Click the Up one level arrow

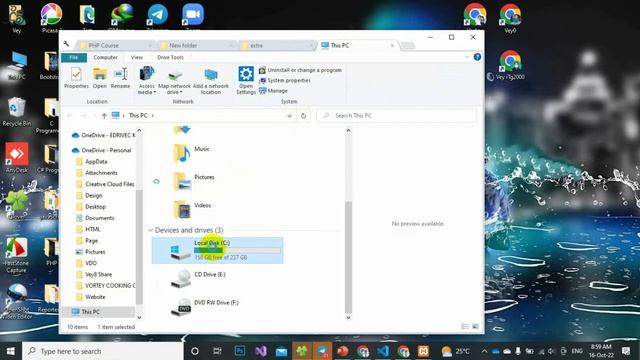[104, 116]
